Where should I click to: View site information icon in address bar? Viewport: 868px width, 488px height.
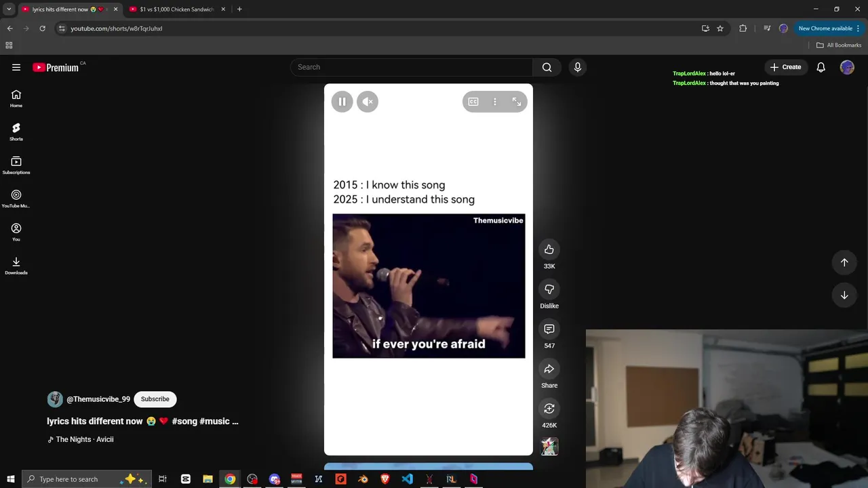62,28
